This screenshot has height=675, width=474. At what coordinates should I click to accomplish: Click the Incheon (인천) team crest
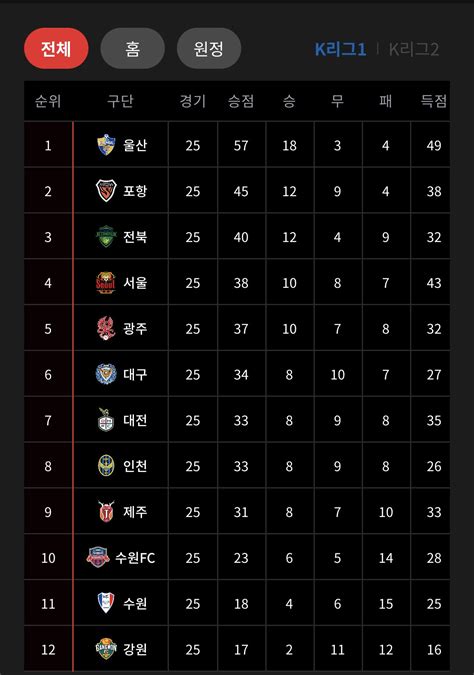[x=106, y=466]
